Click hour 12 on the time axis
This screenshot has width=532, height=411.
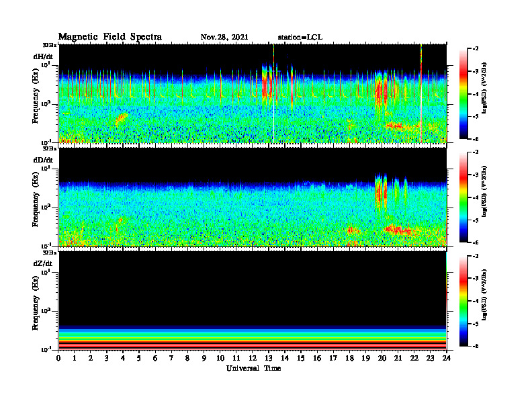tap(253, 359)
